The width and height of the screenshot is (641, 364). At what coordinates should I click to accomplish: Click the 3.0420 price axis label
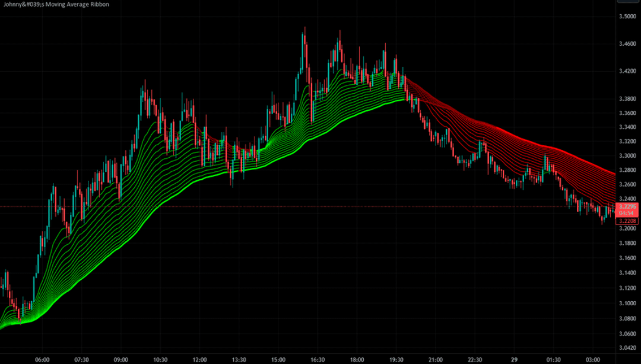point(628,348)
